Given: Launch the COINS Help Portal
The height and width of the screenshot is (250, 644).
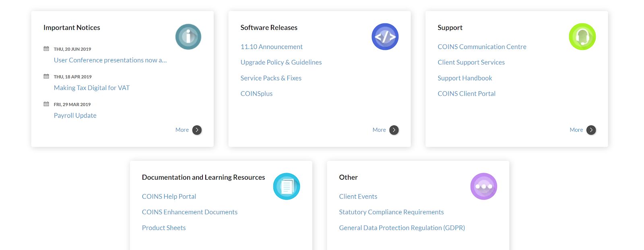Looking at the screenshot, I should (x=169, y=197).
